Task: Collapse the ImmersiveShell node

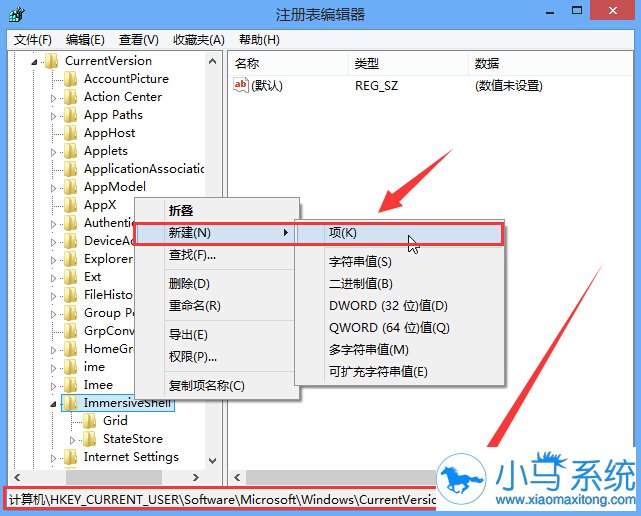Action: (x=53, y=404)
